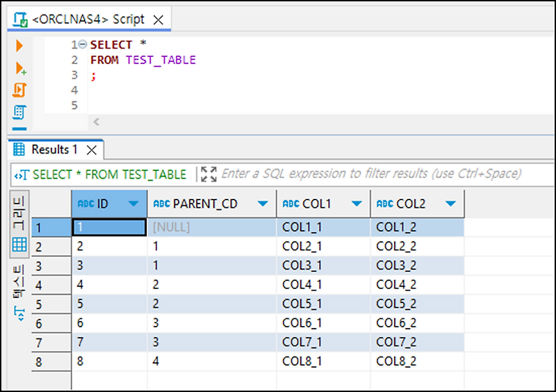Screen dimensions: 556x392
Task: Click the SQL query text icon in the filter bar
Action: (22, 174)
